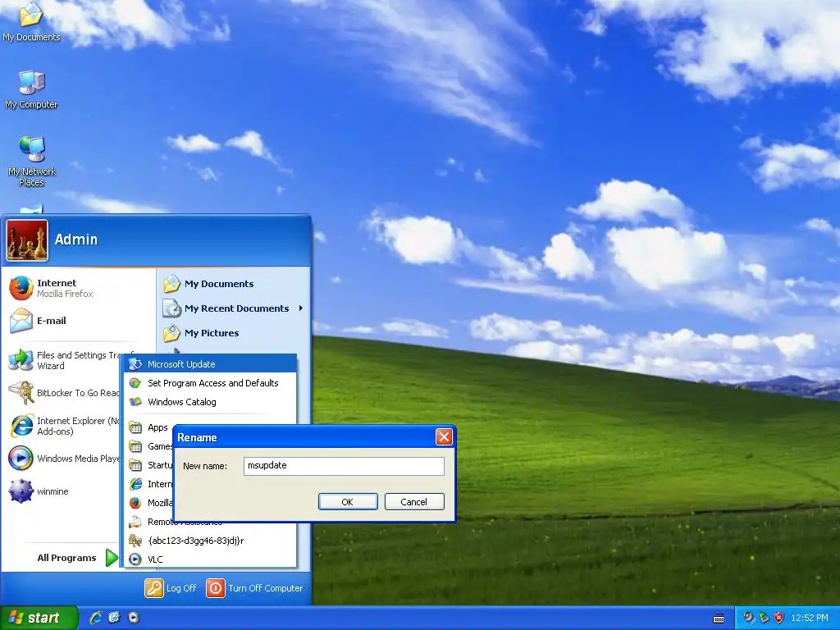Open My Documents in start menu
Screen dimensions: 840x630
pos(209,284)
